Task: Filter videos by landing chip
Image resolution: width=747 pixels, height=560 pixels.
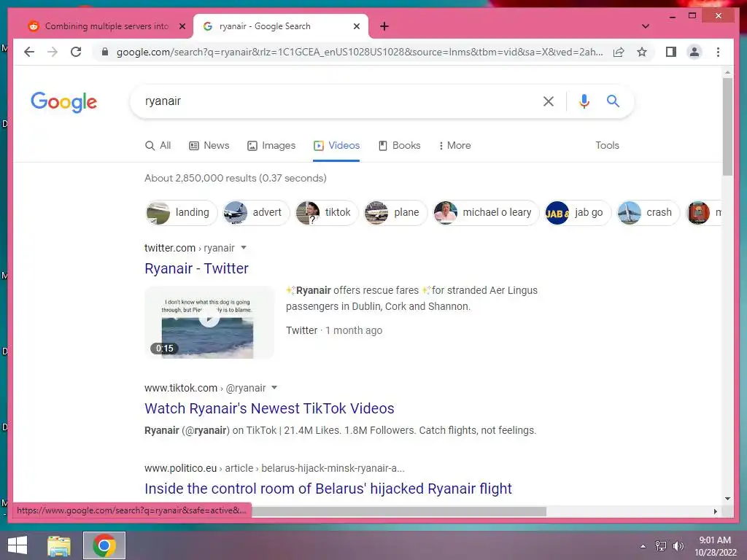Action: tap(181, 212)
